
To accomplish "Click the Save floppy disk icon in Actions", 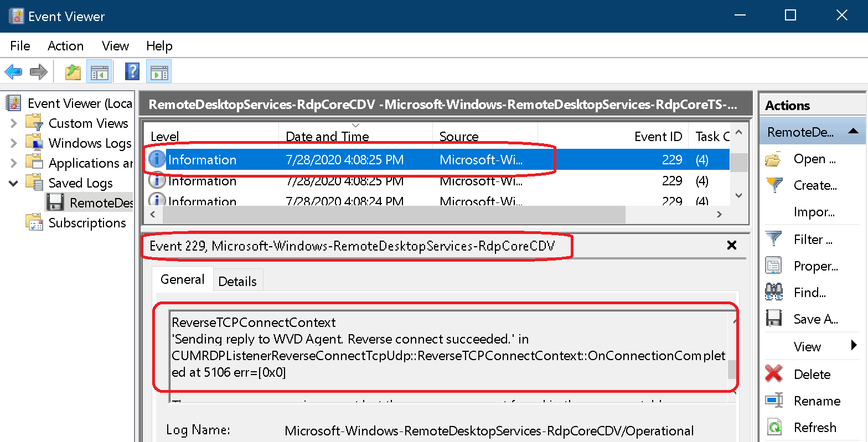I will point(773,319).
